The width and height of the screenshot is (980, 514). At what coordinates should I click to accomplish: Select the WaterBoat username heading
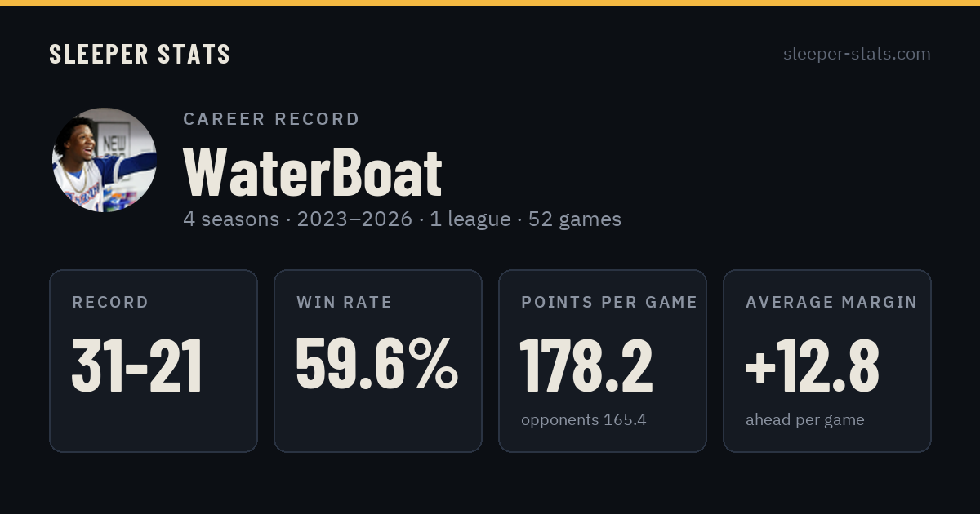313,172
